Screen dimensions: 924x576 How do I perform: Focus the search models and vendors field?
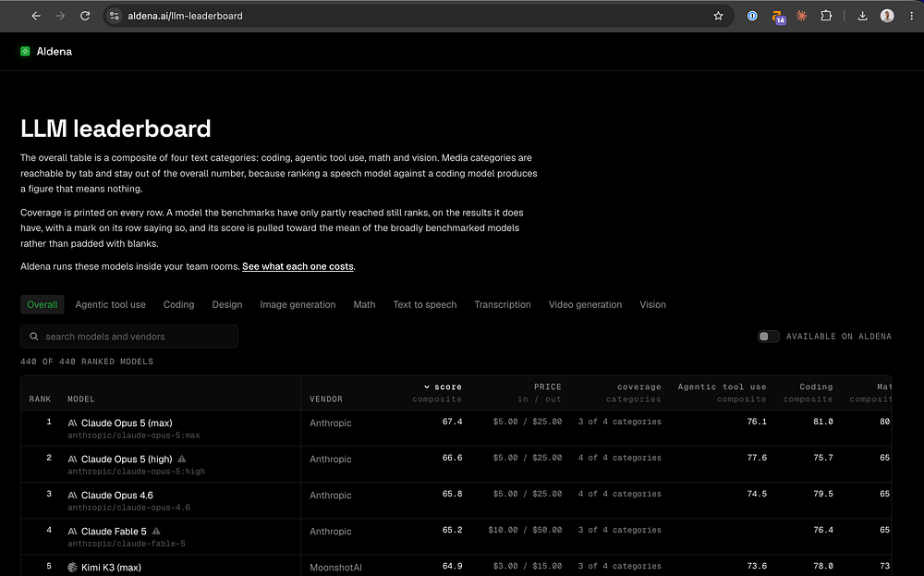[129, 336]
